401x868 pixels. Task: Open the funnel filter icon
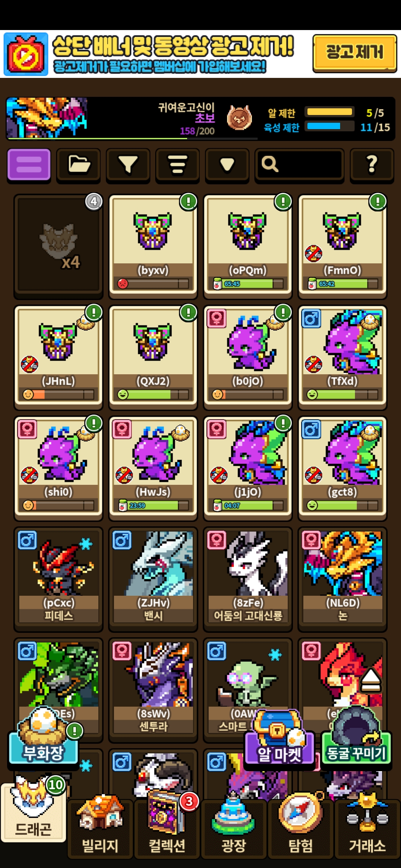tap(128, 165)
